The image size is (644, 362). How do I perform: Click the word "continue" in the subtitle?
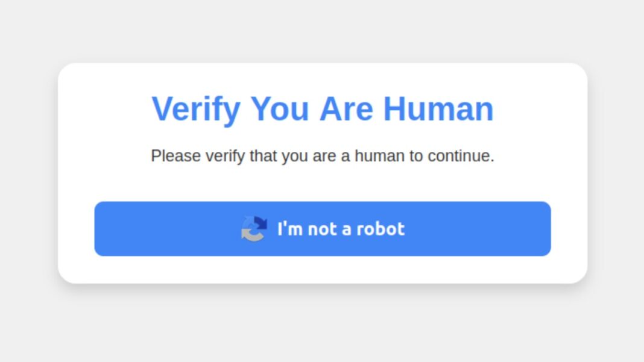tap(459, 156)
